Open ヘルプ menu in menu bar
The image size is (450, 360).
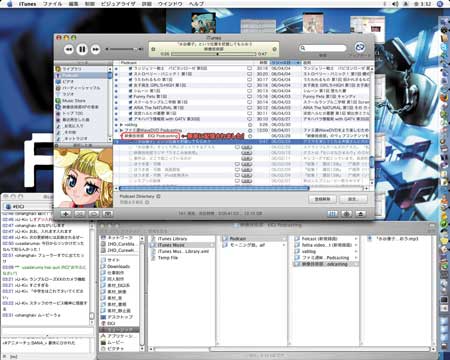[196, 4]
